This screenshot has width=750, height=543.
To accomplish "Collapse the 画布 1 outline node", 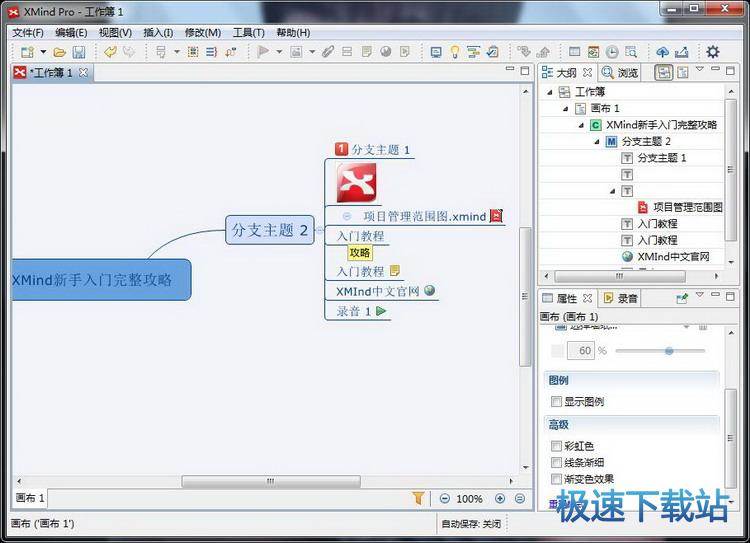I will (x=565, y=109).
